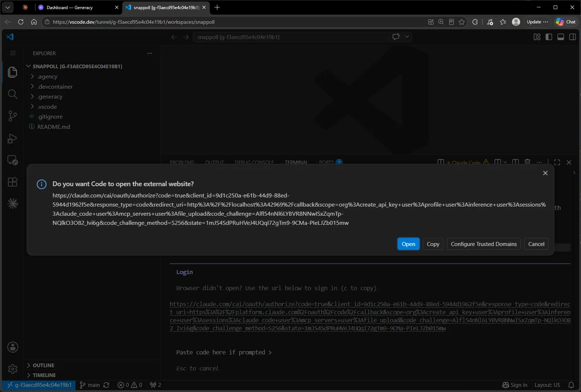Open the Explorer view in activity bar

tap(12, 72)
